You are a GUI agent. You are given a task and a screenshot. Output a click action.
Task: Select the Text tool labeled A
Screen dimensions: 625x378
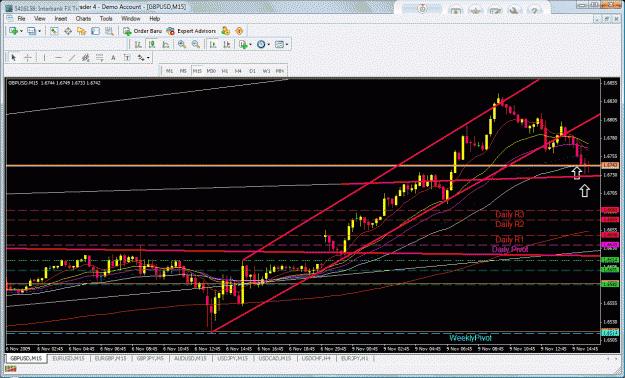pyautogui.click(x=113, y=58)
